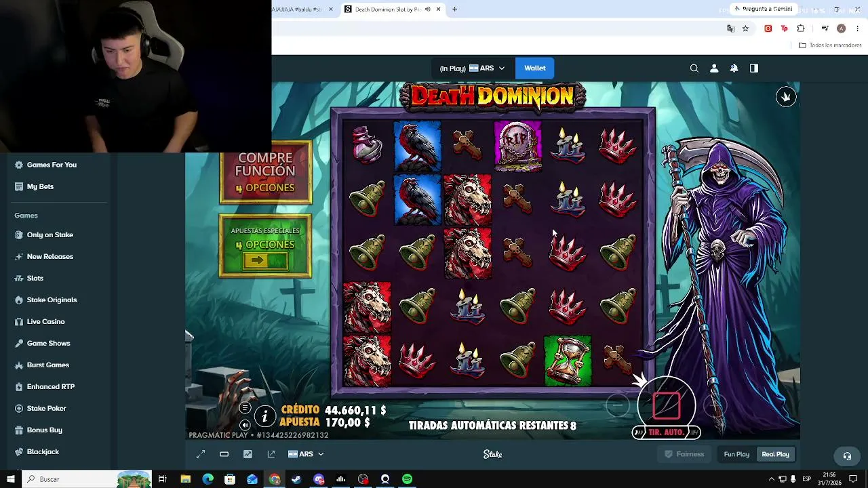
Task: Open the Stake search magnifier
Action: click(694, 68)
